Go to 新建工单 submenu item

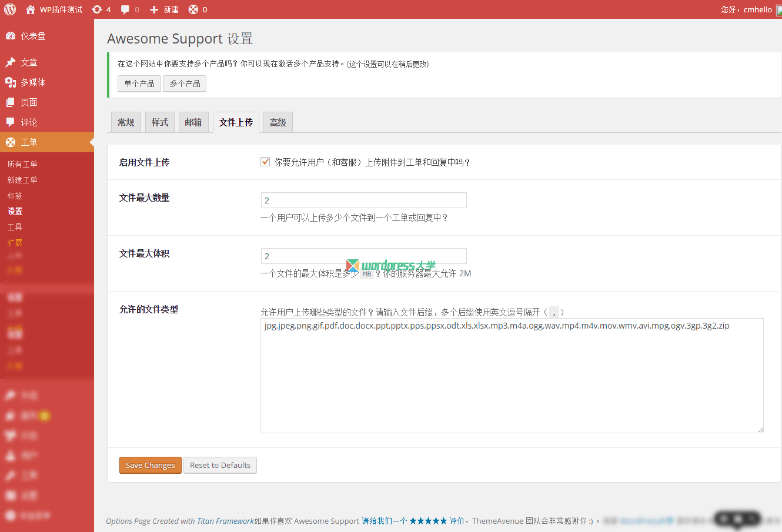[22, 180]
